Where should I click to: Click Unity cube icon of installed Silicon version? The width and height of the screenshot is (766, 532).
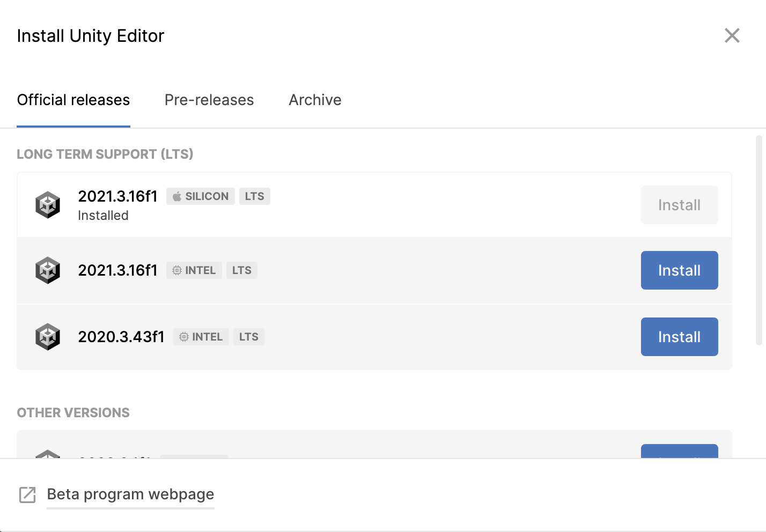[x=48, y=205]
